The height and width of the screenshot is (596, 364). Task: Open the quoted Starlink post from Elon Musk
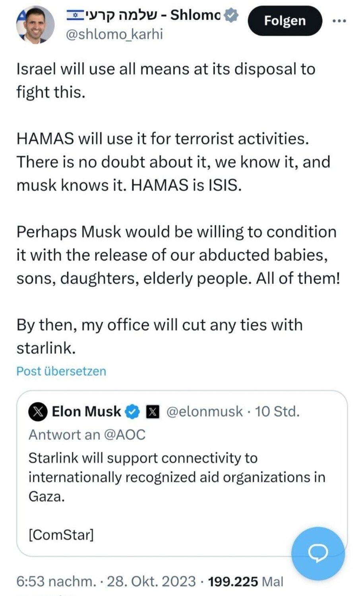tap(179, 477)
